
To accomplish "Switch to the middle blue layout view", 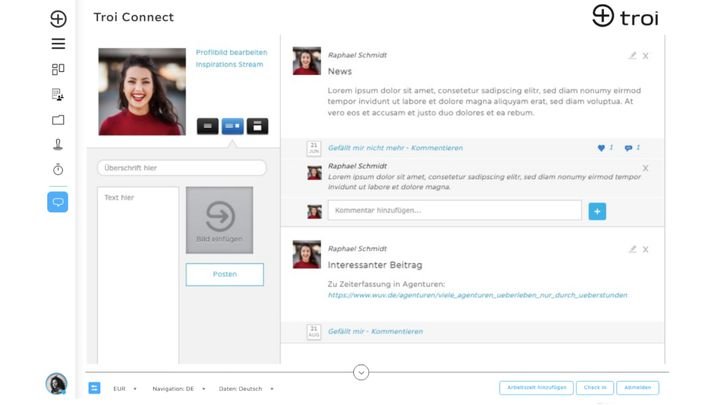I will coord(233,126).
